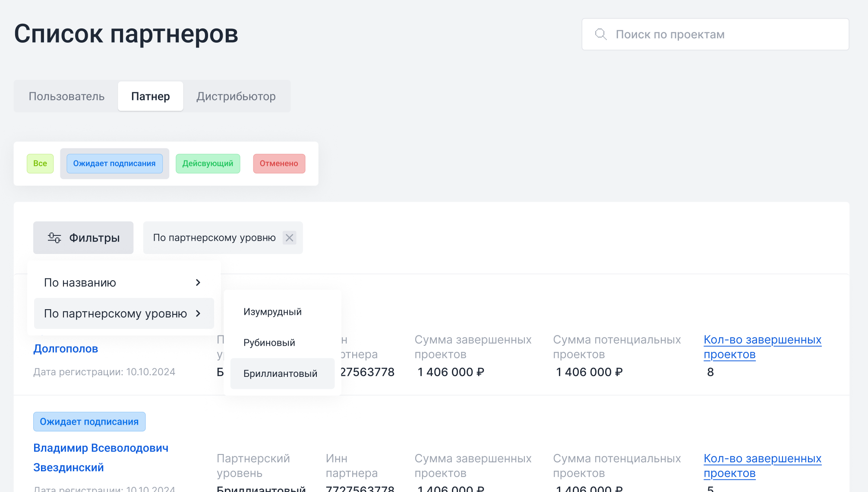Open Владимир Всеволодович Звездинский partner link
868x492 pixels.
pos(101,458)
